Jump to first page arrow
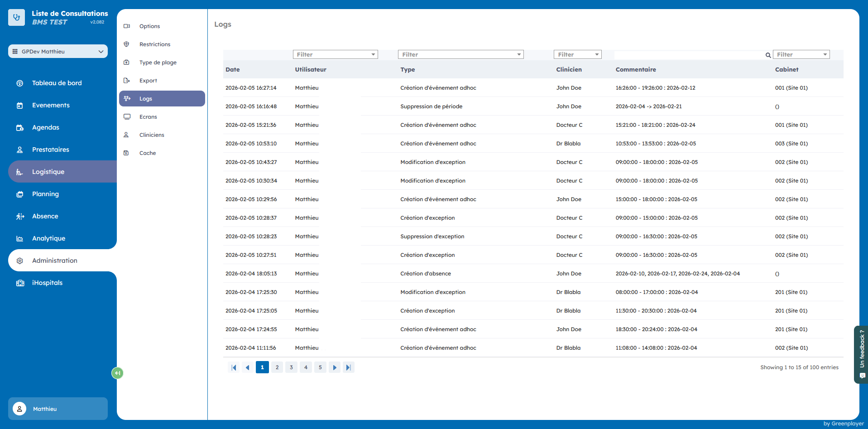This screenshot has width=868, height=429. pos(234,367)
